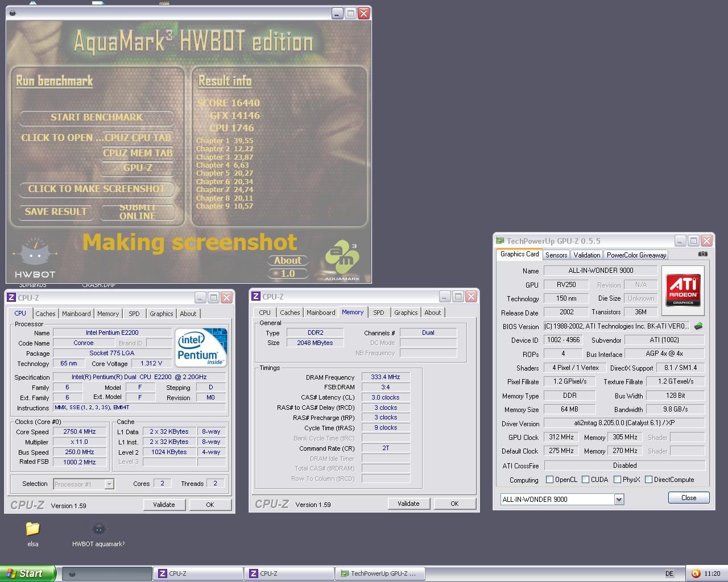
Task: Switch to Caches tab in CPU-Z CPU window
Action: tap(45, 314)
